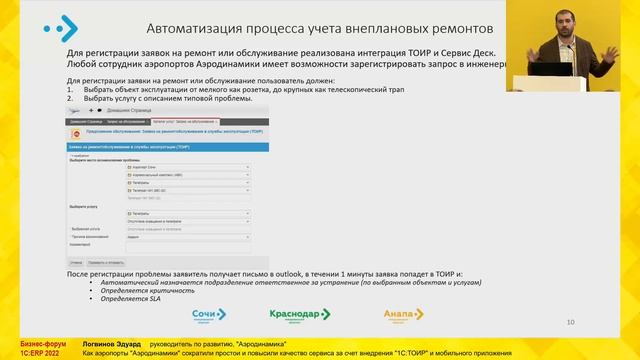640x360 pixels.
Task: Click the Выбрать услугу с описанием step text
Action: 168,98
